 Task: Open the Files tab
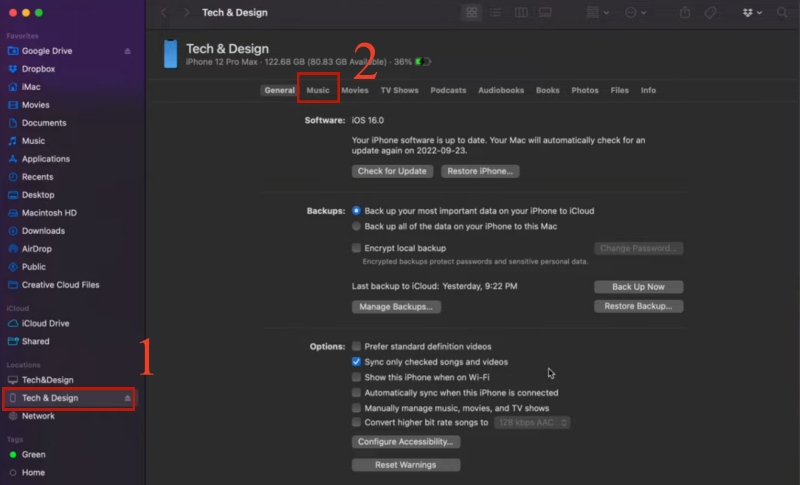point(619,90)
